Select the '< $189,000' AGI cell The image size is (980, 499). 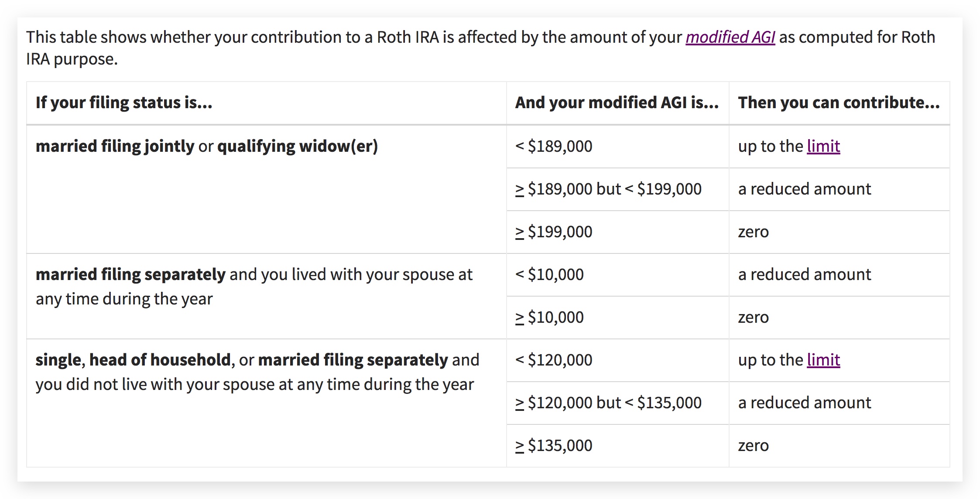click(554, 146)
